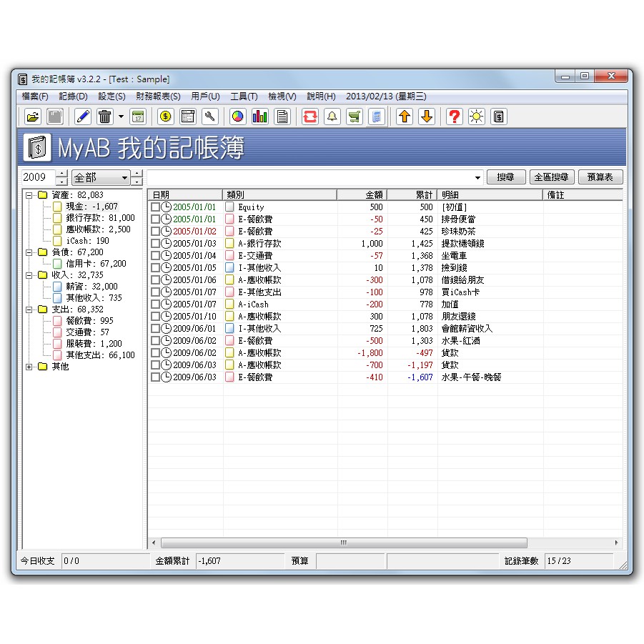644x644 pixels.
Task: Open the search text combo box arrow
Action: [x=477, y=178]
